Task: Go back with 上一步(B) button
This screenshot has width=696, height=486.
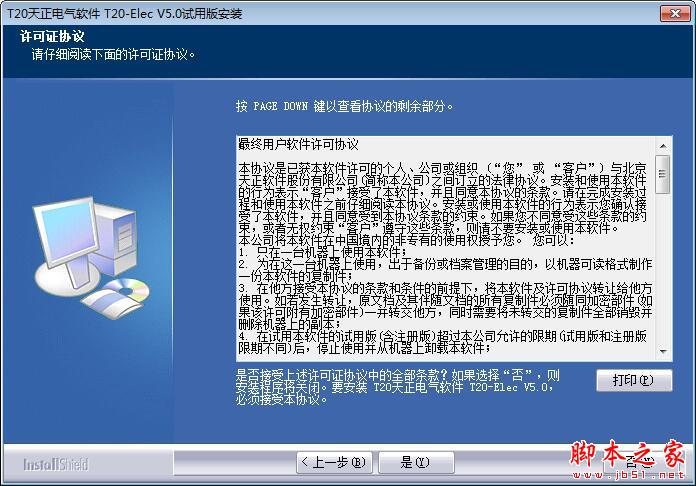Action: 334,462
